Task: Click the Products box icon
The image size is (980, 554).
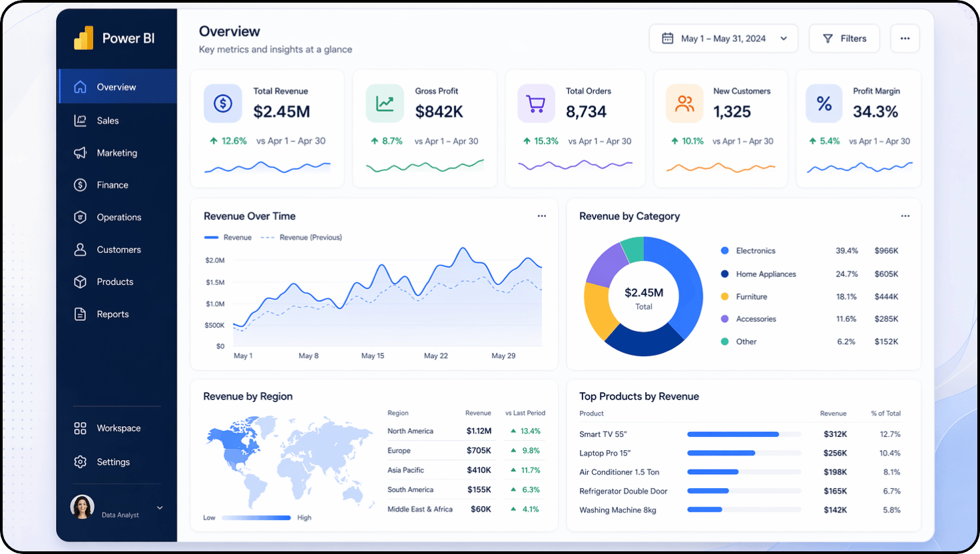Action: click(80, 282)
